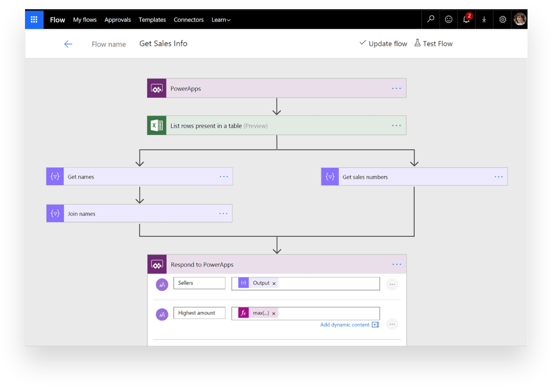Click the Output token variable icon
Image resolution: width=552 pixels, height=392 pixels.
244,283
